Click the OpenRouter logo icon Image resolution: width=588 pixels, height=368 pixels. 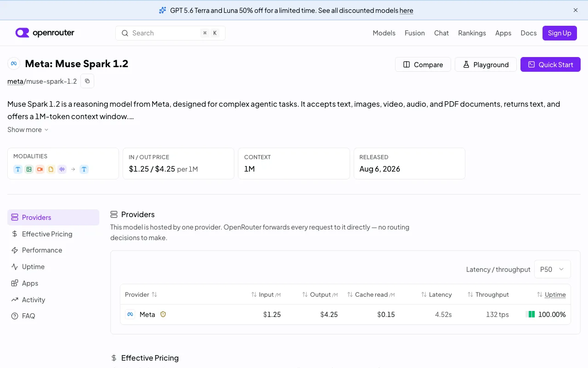coord(23,33)
